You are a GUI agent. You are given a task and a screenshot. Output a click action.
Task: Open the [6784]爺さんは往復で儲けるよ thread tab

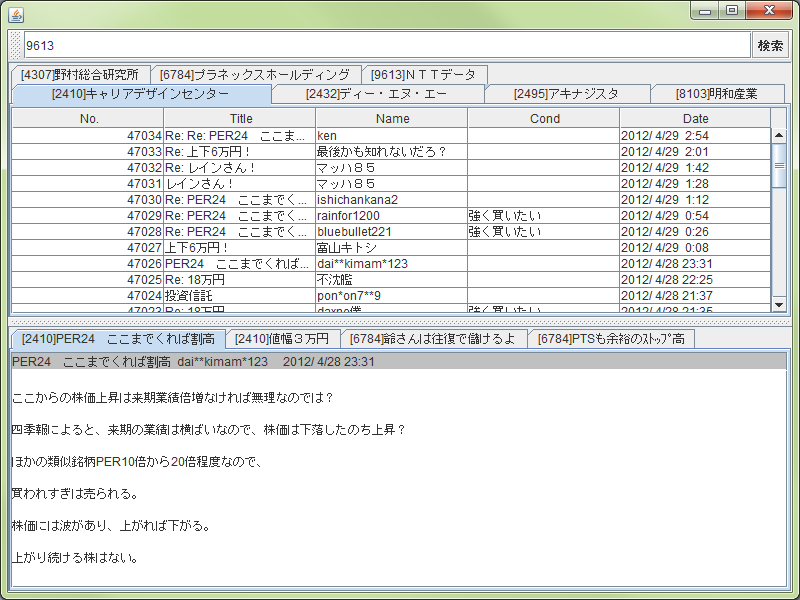coord(431,338)
